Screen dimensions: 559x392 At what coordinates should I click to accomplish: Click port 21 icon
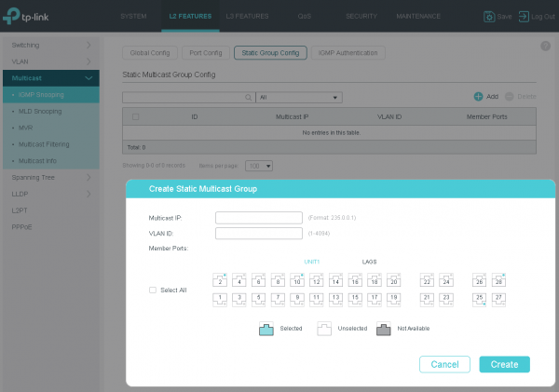pos(427,298)
